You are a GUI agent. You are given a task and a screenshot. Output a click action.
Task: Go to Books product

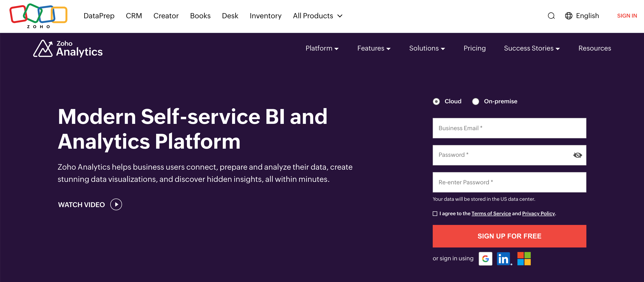(x=200, y=16)
